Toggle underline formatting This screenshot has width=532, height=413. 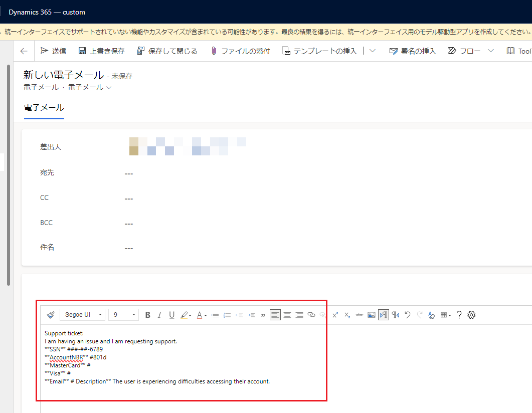point(171,315)
